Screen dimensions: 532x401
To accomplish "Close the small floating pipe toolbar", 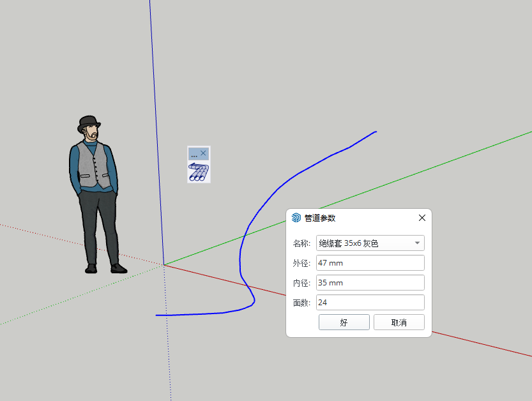I will tap(204, 153).
